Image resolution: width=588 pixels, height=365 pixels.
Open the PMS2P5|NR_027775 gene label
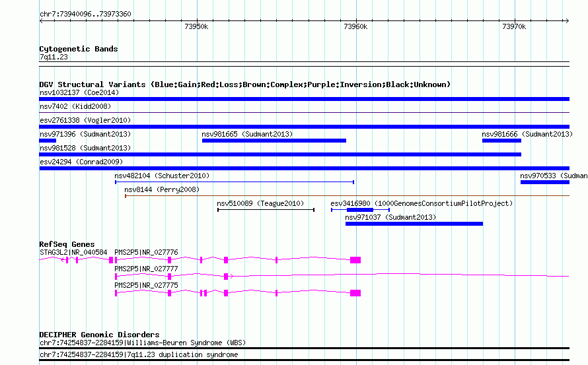coord(146,286)
